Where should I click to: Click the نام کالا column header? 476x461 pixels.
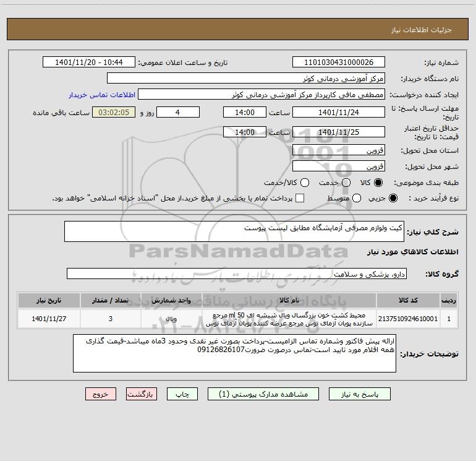[x=289, y=301]
